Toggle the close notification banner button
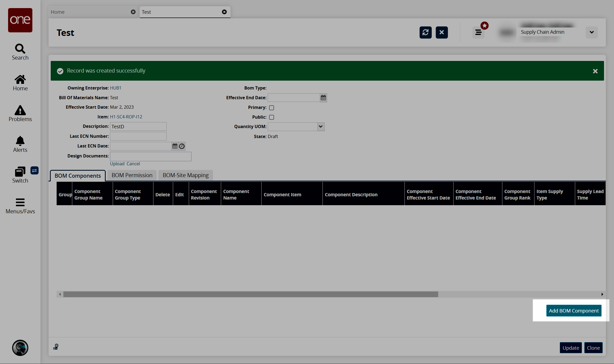Image resolution: width=614 pixels, height=364 pixels. point(595,71)
